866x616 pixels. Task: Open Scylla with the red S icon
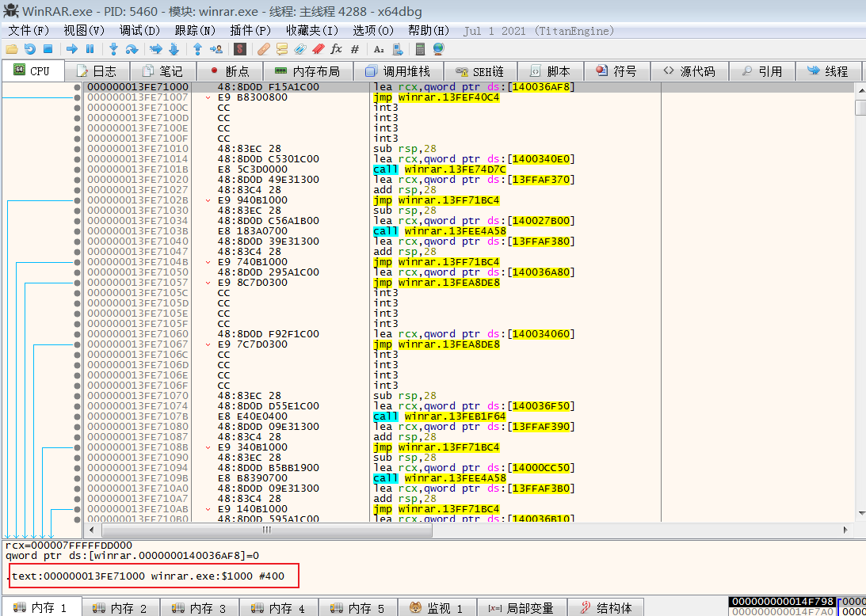(x=239, y=48)
